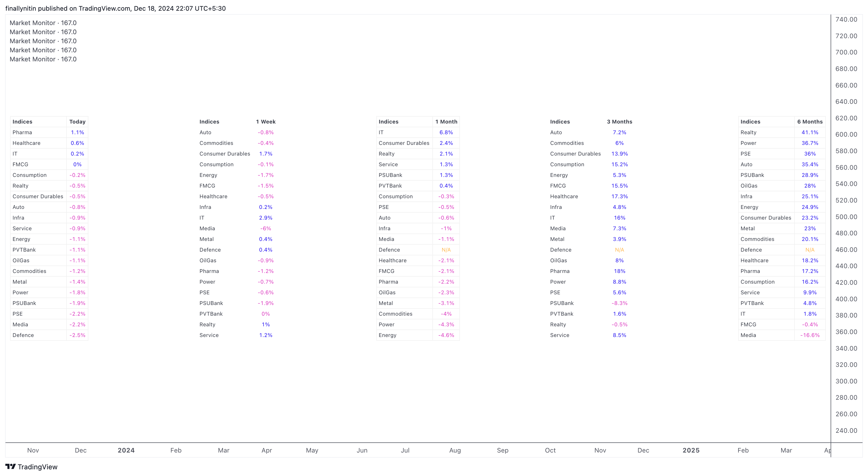868x476 pixels.
Task: Click the 500.00 price scale label
Action: 846,217
